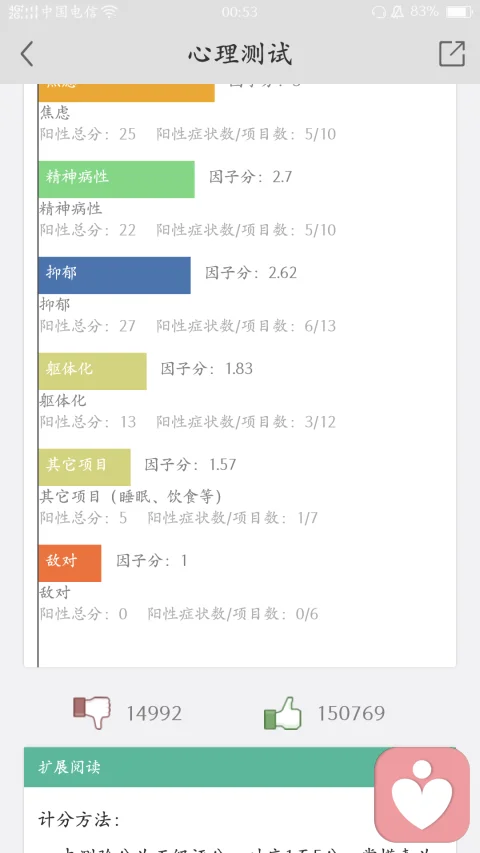
Task: Tap the clock showing 00:53
Action: (x=239, y=12)
